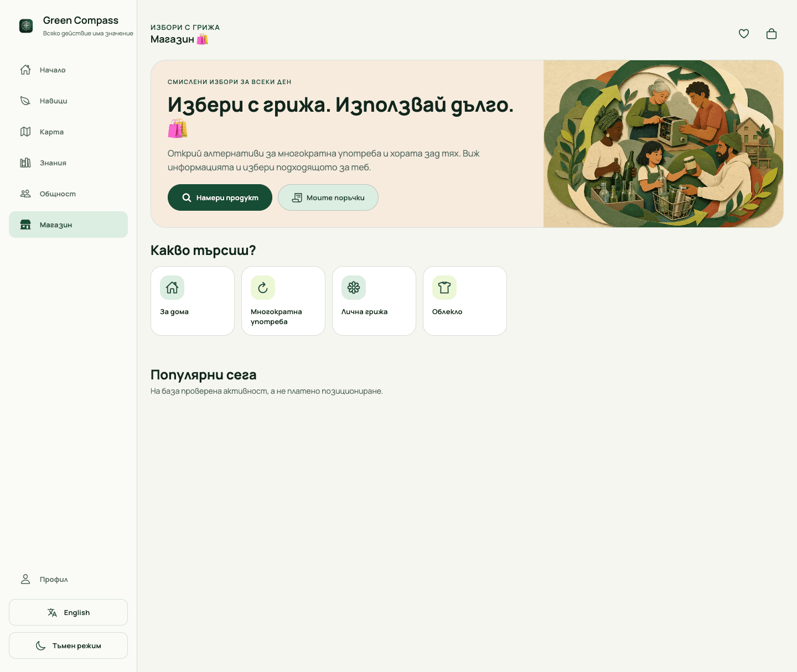Choose the Лична грижа category card

pos(374,301)
